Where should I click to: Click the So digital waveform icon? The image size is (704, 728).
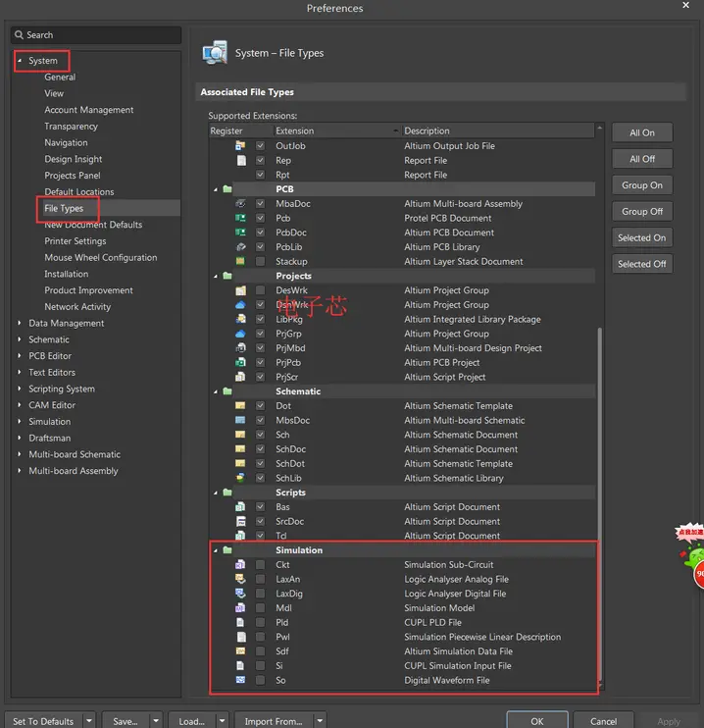(240, 680)
